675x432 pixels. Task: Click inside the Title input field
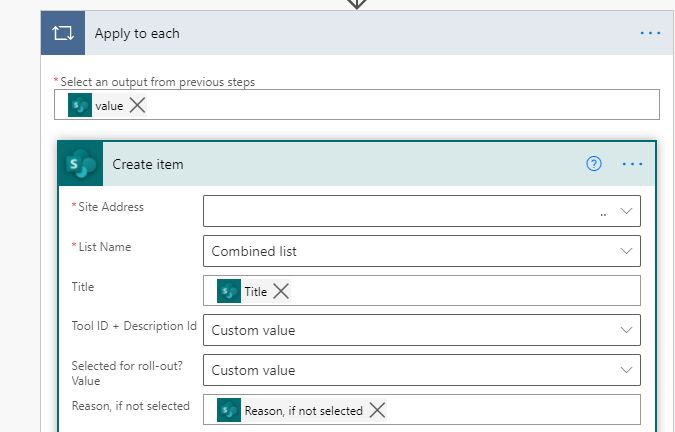(460, 291)
